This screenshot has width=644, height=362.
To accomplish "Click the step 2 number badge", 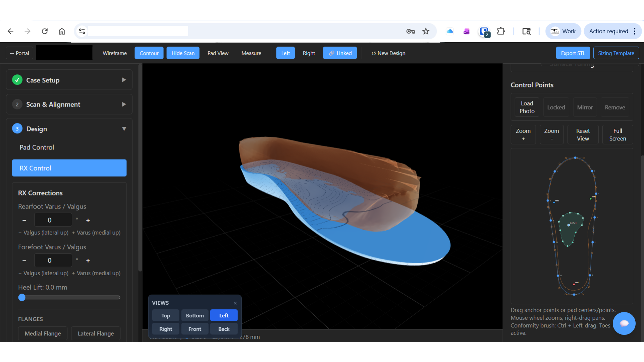I will click(x=17, y=104).
